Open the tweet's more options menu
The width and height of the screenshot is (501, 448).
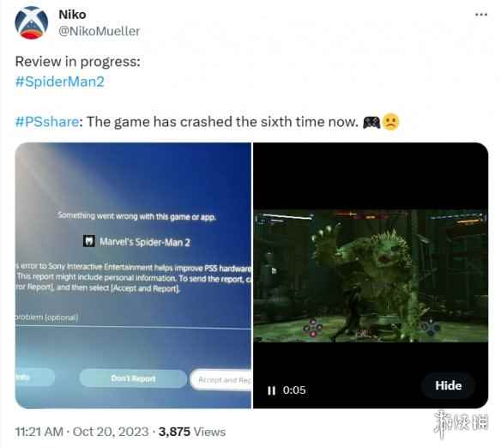pyautogui.click(x=481, y=15)
